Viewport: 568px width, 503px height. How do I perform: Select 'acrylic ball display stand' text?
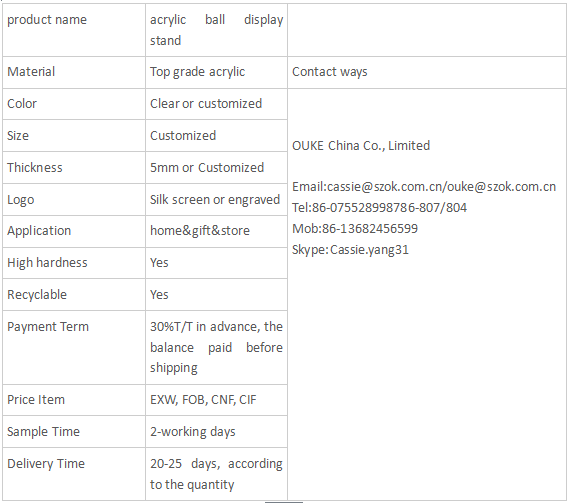tap(216, 30)
